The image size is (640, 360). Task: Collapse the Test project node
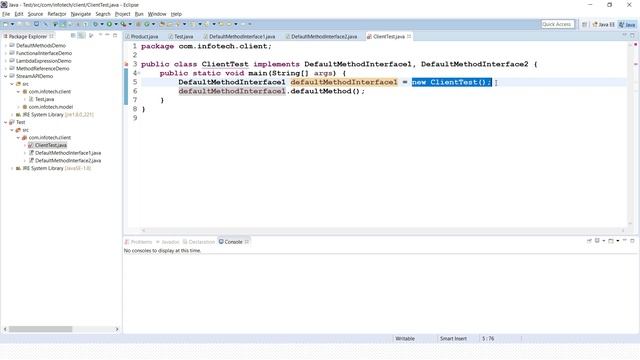pos(6,122)
